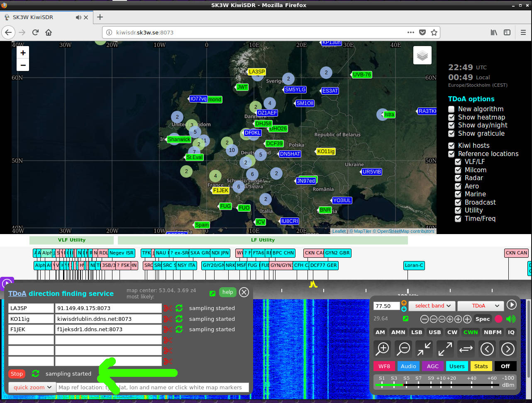Viewport: 532px width, 403px height.
Task: Enable the New algorithm checkbox
Action: tap(451, 109)
